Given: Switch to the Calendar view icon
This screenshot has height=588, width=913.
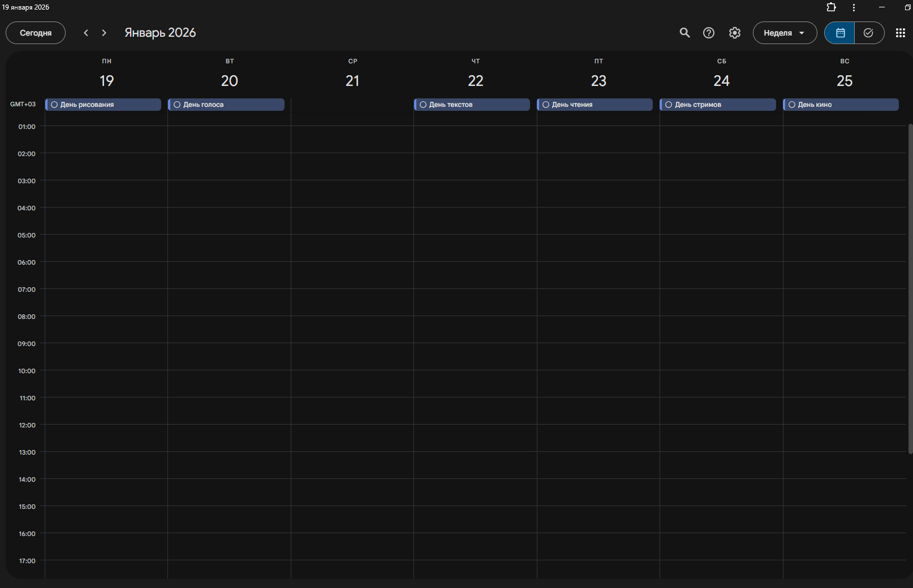Looking at the screenshot, I should [840, 33].
